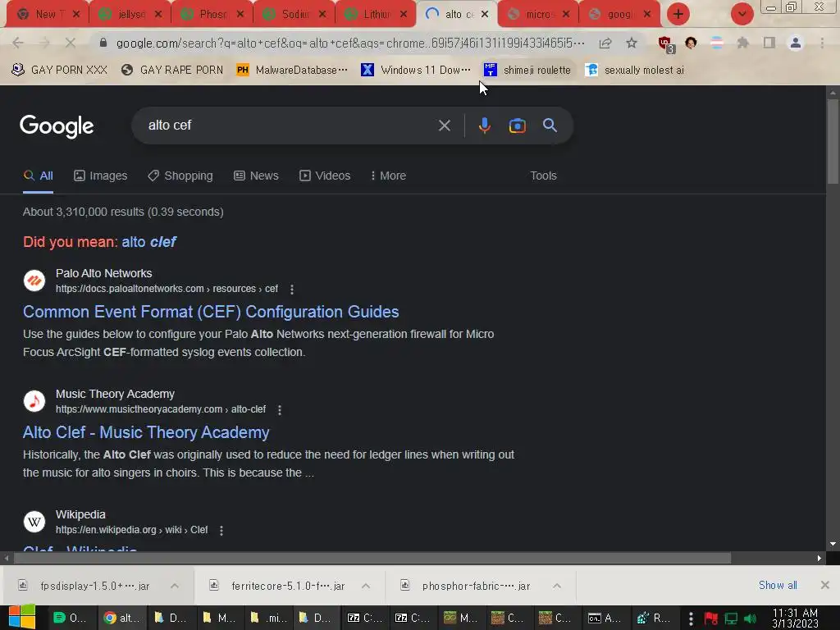Open the shimeji roulette bookmark
The width and height of the screenshot is (840, 630).
pos(527,70)
